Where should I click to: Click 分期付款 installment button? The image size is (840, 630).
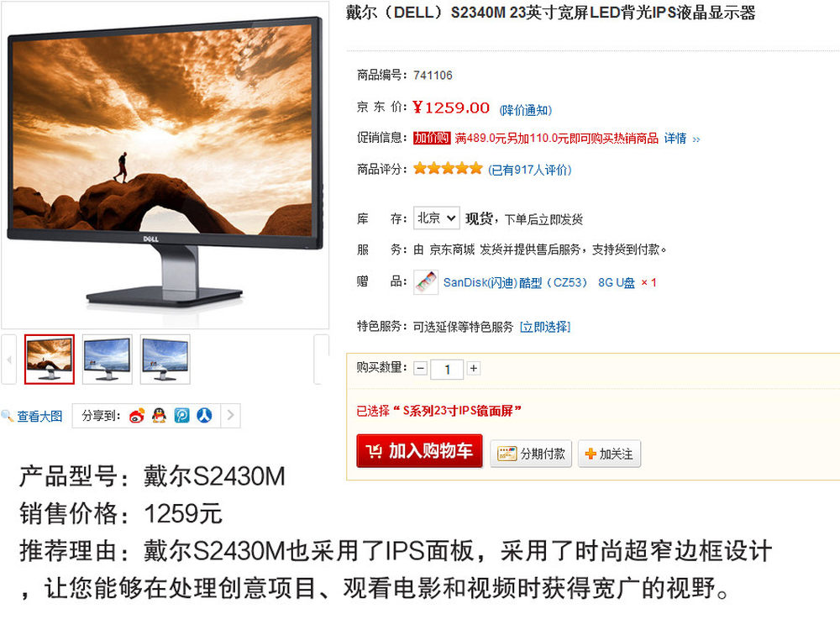click(x=531, y=454)
